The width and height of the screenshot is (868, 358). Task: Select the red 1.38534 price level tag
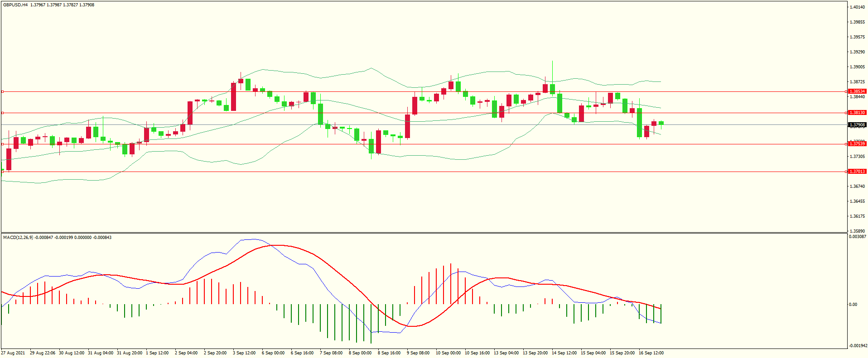(857, 91)
